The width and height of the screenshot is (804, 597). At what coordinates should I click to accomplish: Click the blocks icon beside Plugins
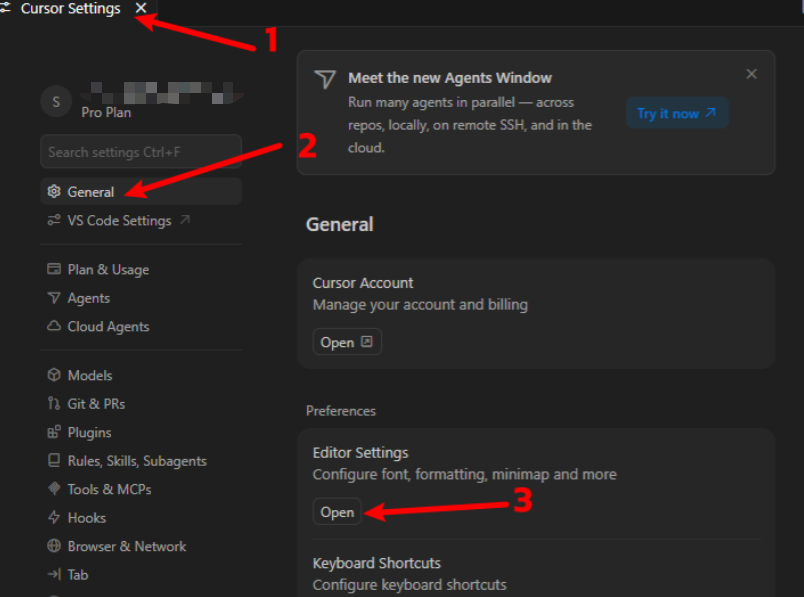coord(54,432)
